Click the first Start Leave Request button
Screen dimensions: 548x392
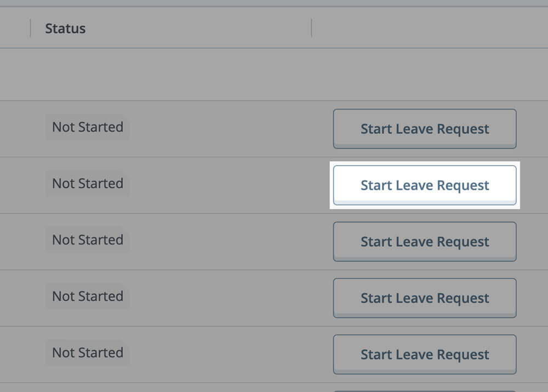click(x=425, y=128)
